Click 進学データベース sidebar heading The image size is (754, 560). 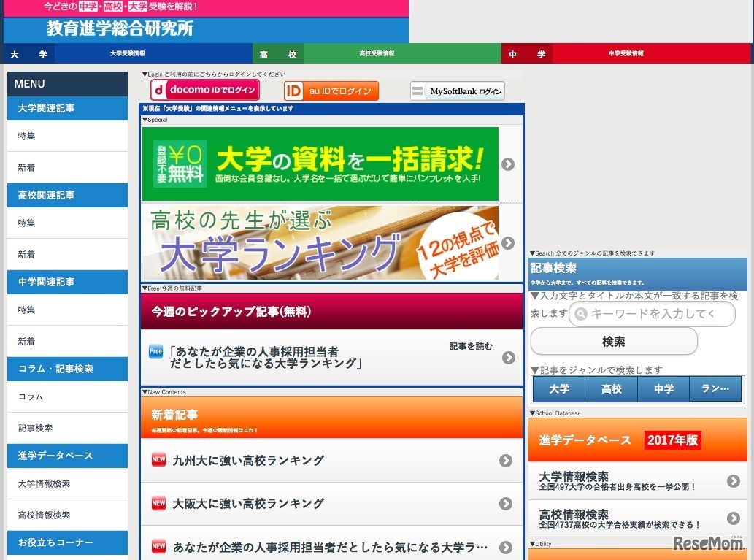coord(67,456)
